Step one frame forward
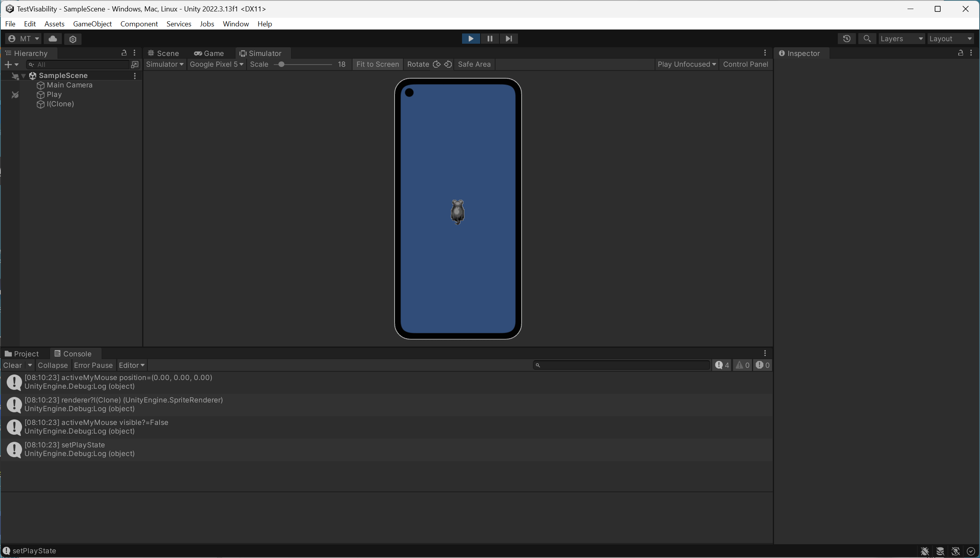 [509, 38]
